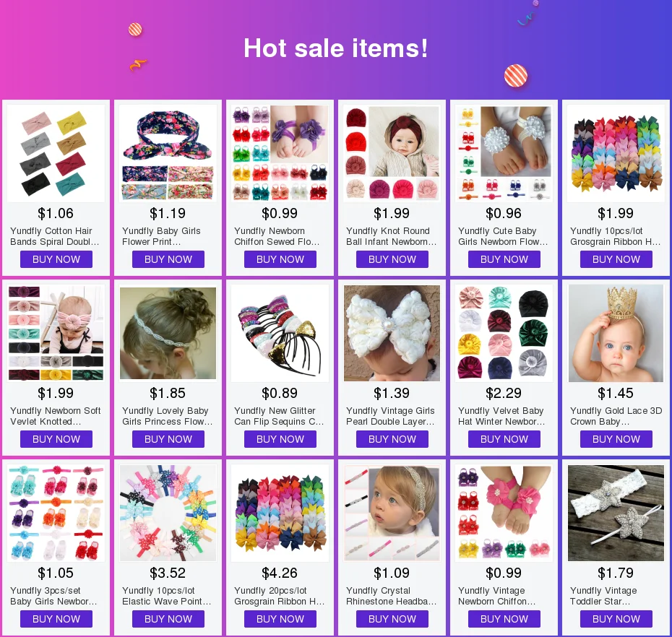Image resolution: width=672 pixels, height=637 pixels.
Task: Open the Vintage Girls Pearl Double Layer title
Action: pos(390,416)
